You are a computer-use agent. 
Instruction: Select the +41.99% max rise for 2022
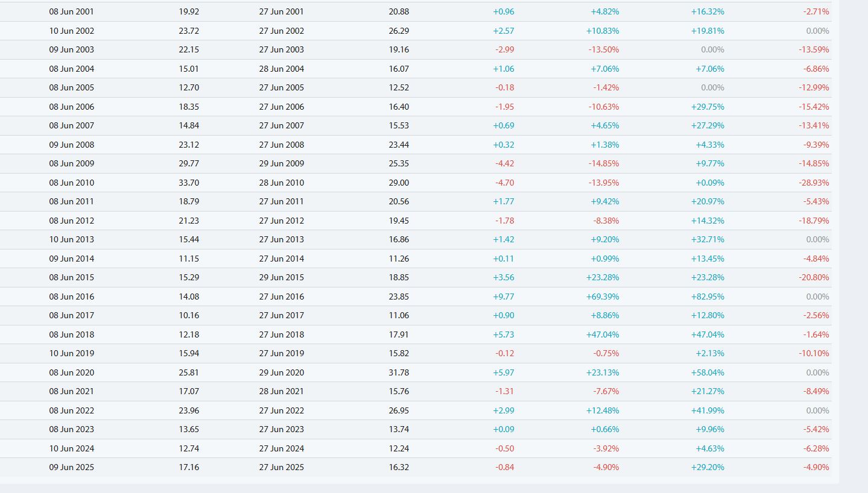(x=708, y=410)
